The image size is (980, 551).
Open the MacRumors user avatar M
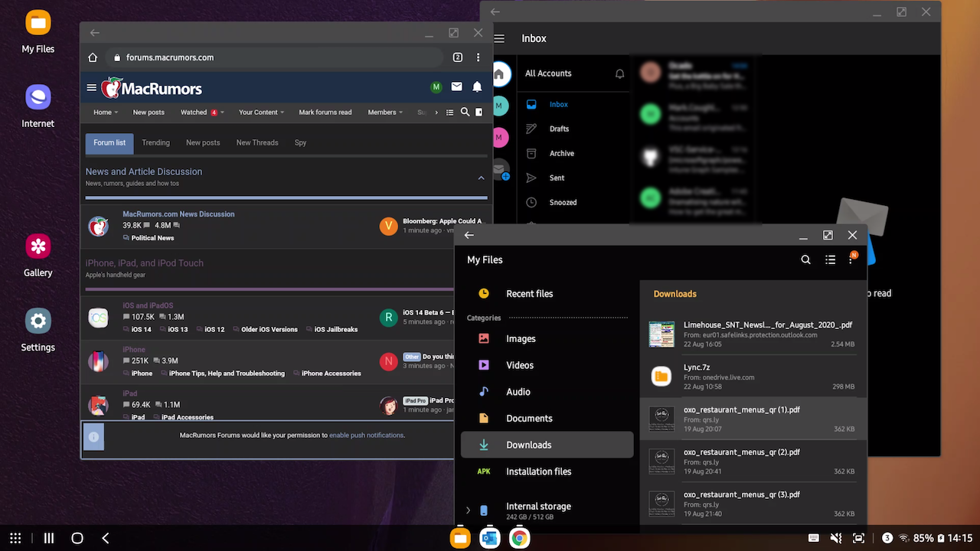point(436,87)
